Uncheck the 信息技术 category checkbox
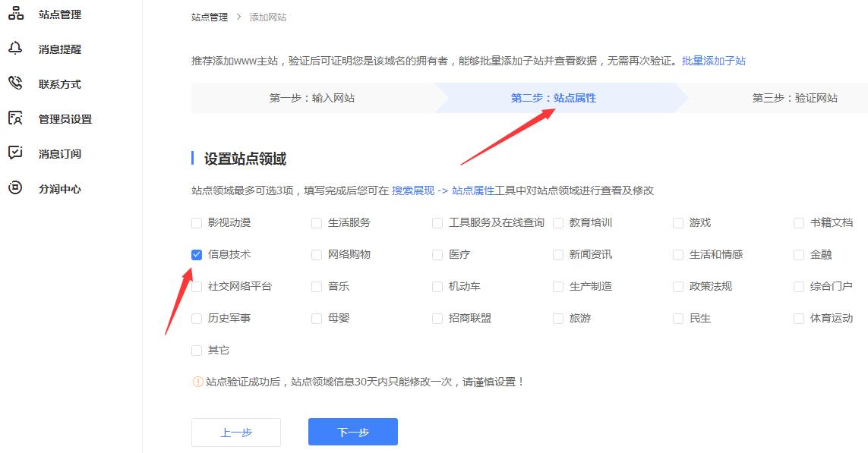This screenshot has width=868, height=453. coord(196,254)
